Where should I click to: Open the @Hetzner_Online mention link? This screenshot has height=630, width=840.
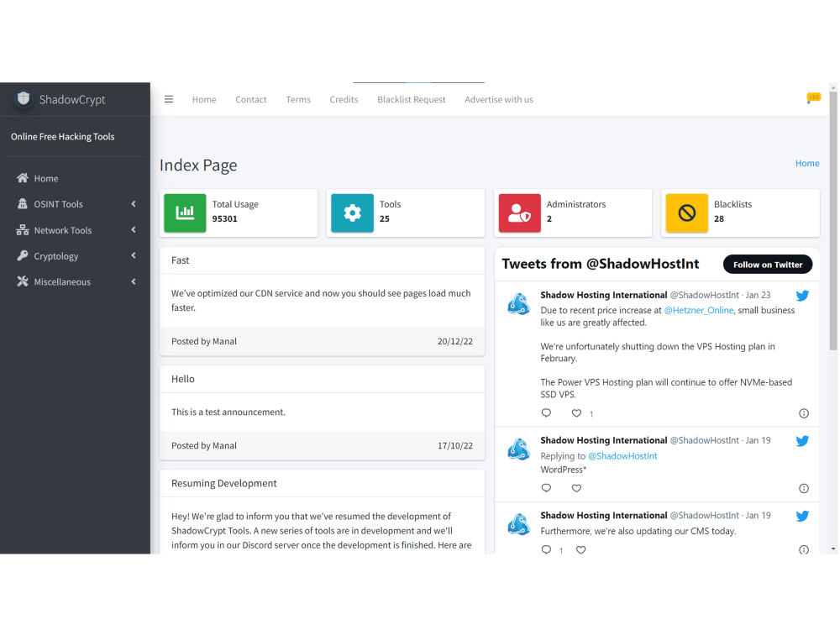coord(699,310)
